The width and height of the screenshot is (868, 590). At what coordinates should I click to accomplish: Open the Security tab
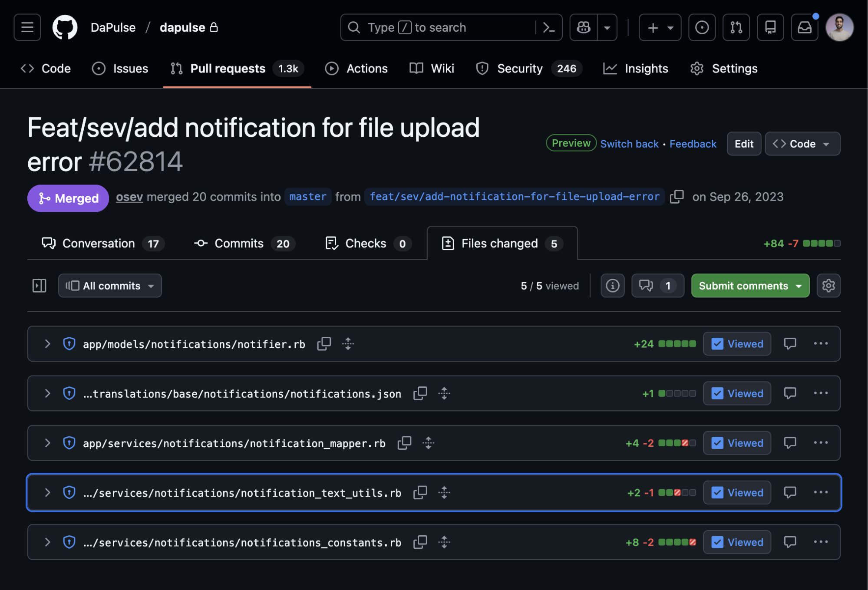529,69
